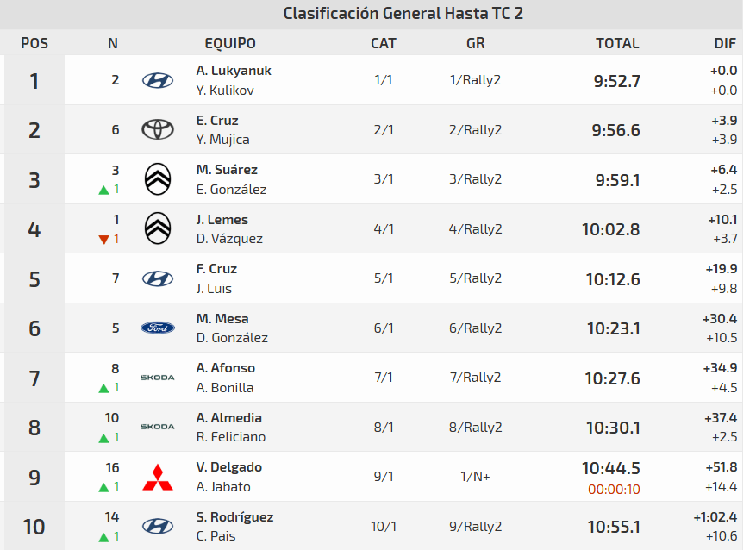The width and height of the screenshot is (756, 550).
Task: Click Citroën logo in J. Lemes row
Action: click(x=157, y=228)
